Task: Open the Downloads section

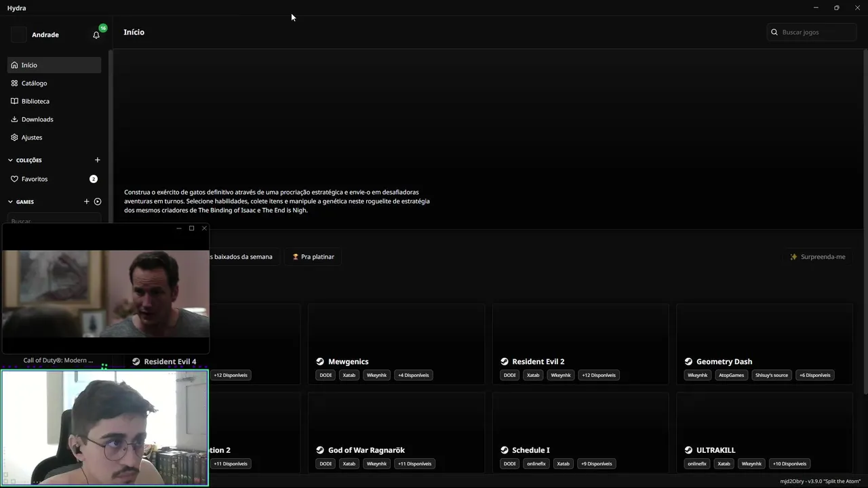Action: click(54, 119)
